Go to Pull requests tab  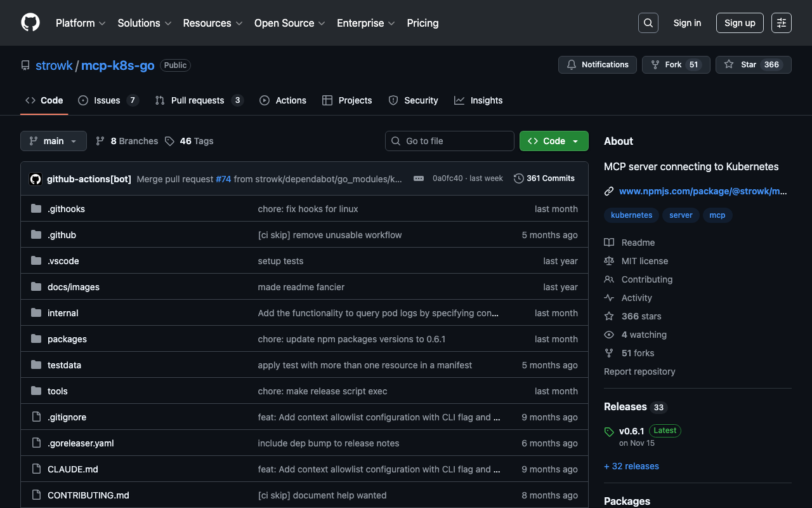point(198,100)
